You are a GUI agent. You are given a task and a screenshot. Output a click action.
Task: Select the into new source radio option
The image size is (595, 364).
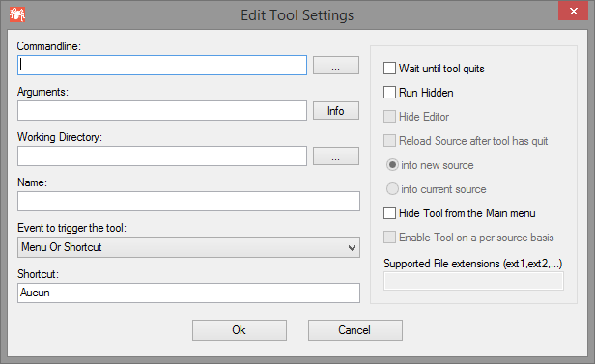point(392,165)
